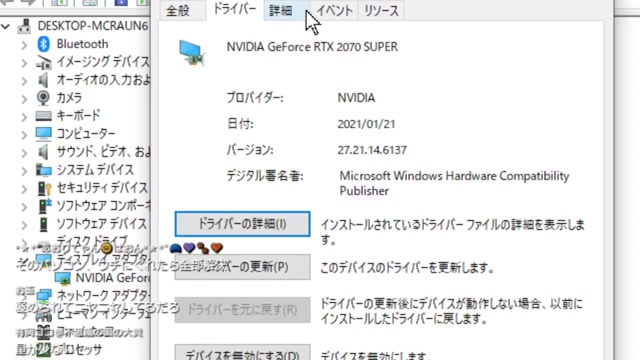Image resolution: width=640 pixels, height=360 pixels.
Task: Click the システム デバイス icon
Action: pyautogui.click(x=43, y=170)
